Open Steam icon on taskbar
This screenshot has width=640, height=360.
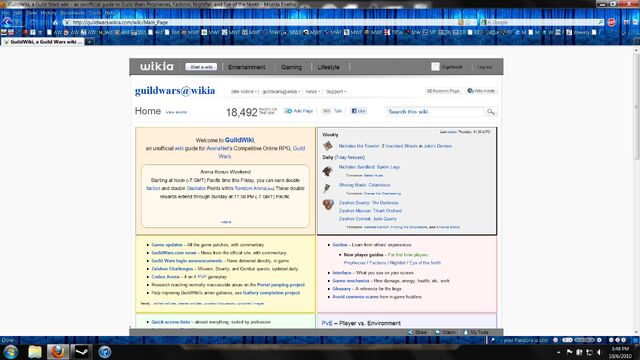tap(81, 351)
